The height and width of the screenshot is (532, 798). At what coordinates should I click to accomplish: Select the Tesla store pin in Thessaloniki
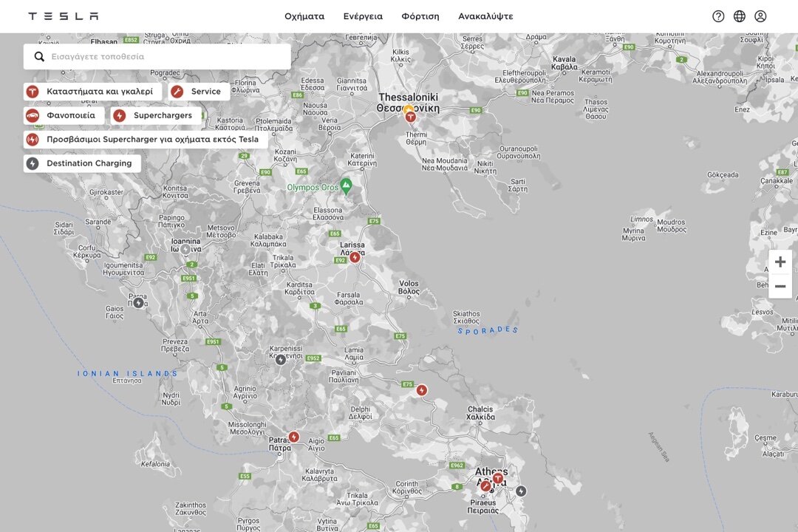tap(410, 117)
